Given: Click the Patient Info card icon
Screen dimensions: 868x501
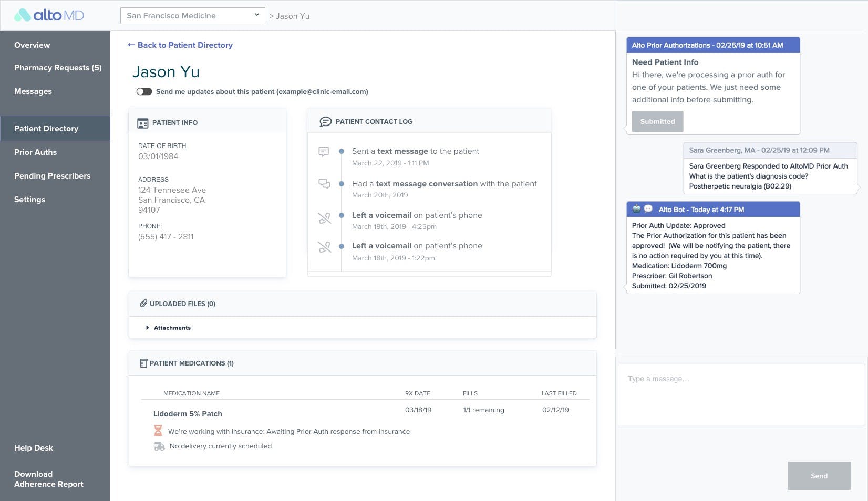Looking at the screenshot, I should point(142,123).
